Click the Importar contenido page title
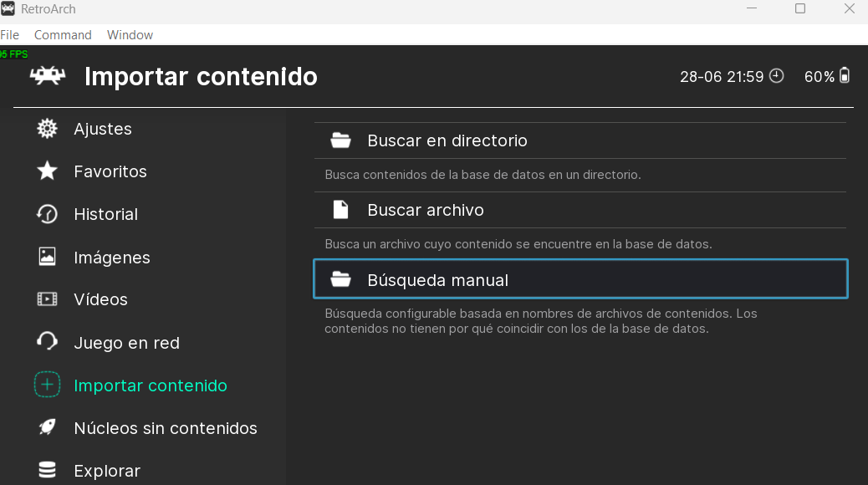The image size is (868, 485). coord(201,76)
